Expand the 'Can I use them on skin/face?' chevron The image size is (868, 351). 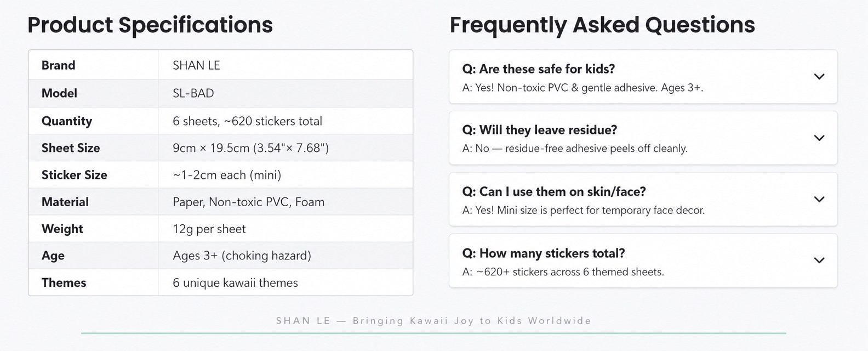pyautogui.click(x=819, y=200)
